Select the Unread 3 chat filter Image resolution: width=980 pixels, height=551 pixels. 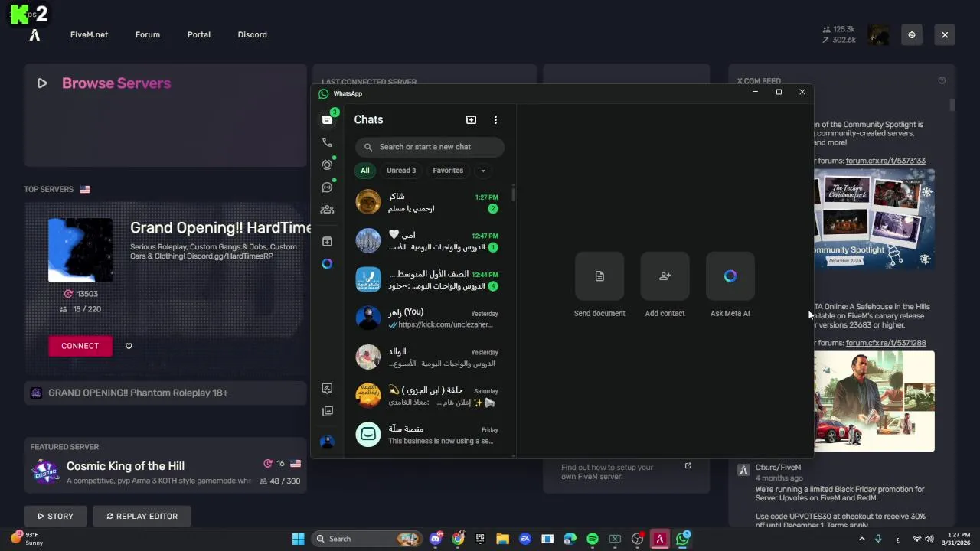click(401, 171)
